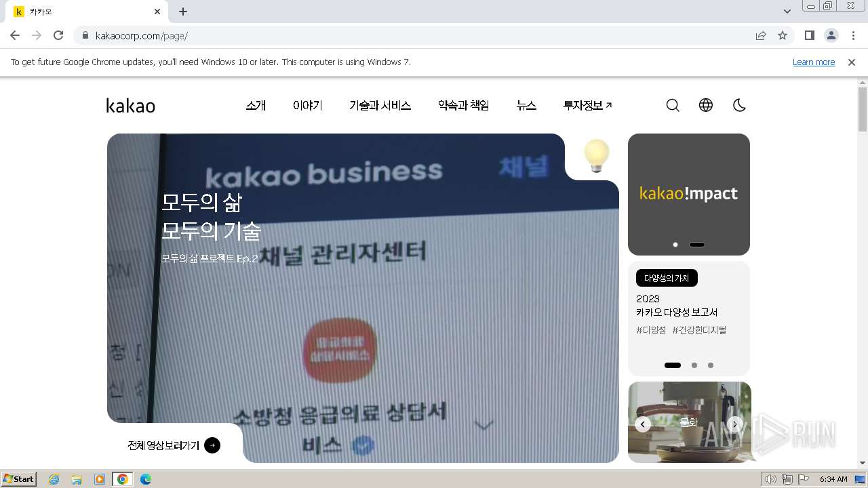868x488 pixels.
Task: Click the volume speaker tray icon
Action: click(x=770, y=479)
